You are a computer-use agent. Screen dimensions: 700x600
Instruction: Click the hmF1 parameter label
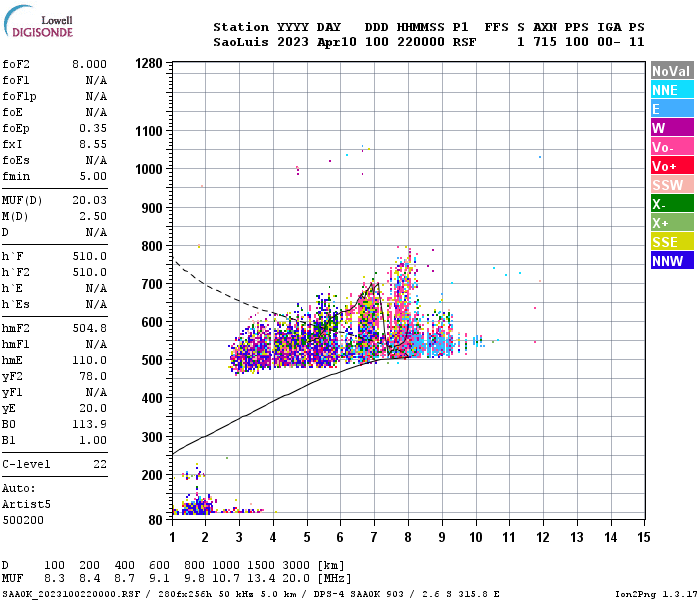(16, 345)
